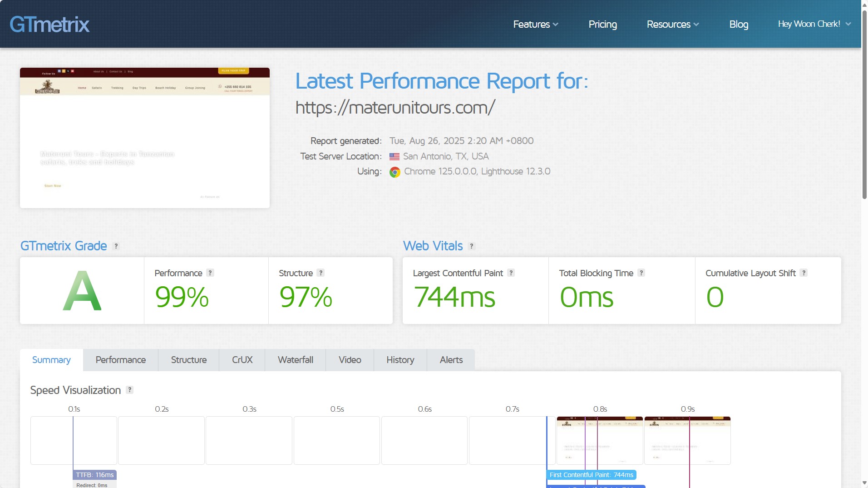
Task: Click the 0.9s filmstrip frame
Action: 687,440
